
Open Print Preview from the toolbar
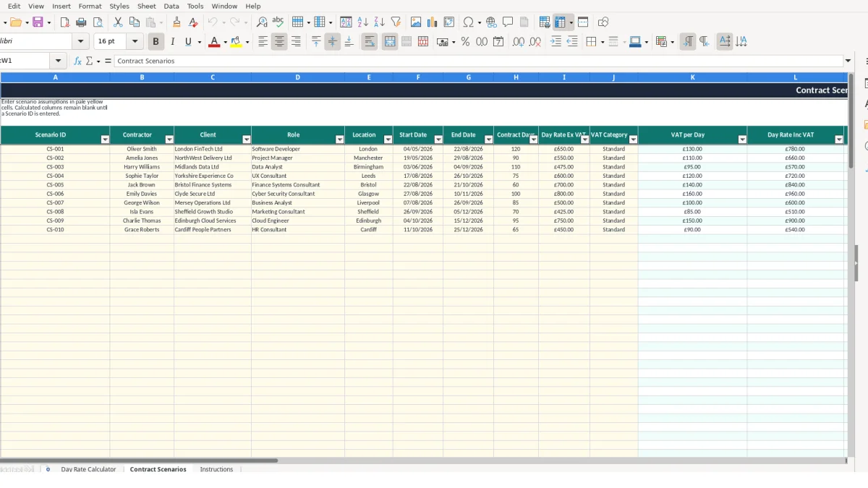[98, 22]
